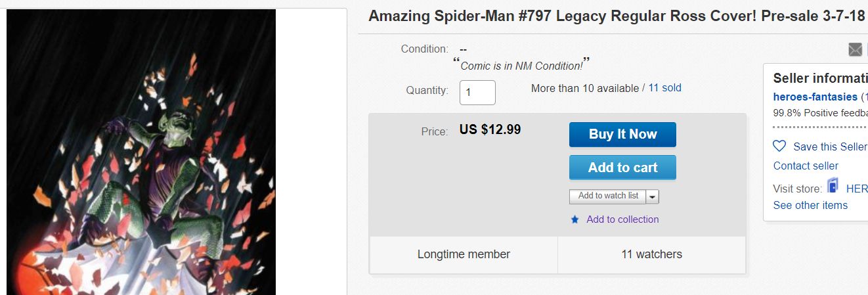The height and width of the screenshot is (295, 868).
Task: Click Add to watch list button
Action: pos(608,196)
